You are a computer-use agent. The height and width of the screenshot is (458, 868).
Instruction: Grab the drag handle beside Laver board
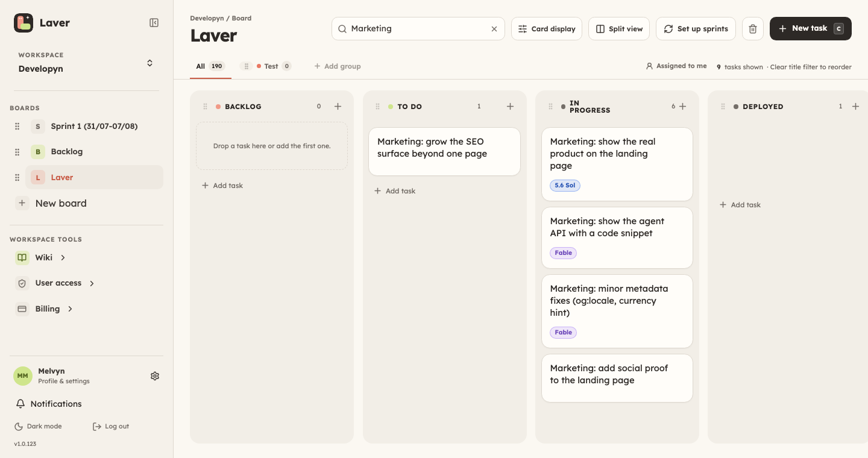[17, 178]
